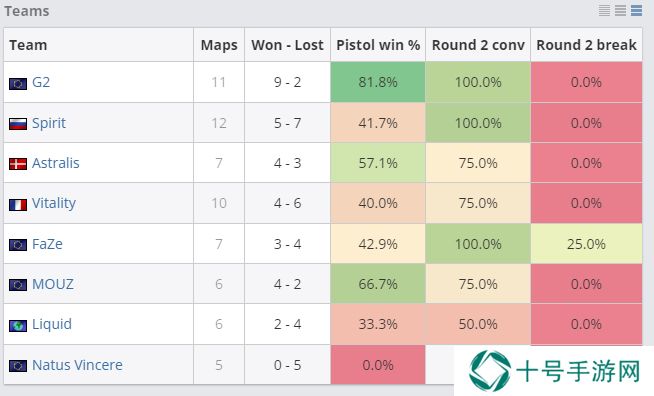This screenshot has height=396, width=654.
Task: Sort by Pistol win % header
Action: tap(378, 45)
